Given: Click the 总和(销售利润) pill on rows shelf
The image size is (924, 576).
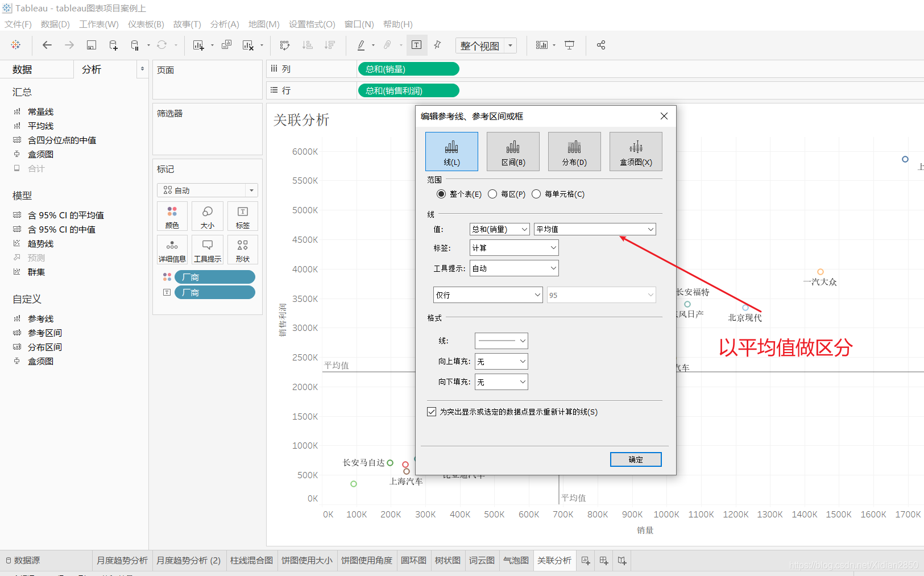Looking at the screenshot, I should click(x=408, y=90).
